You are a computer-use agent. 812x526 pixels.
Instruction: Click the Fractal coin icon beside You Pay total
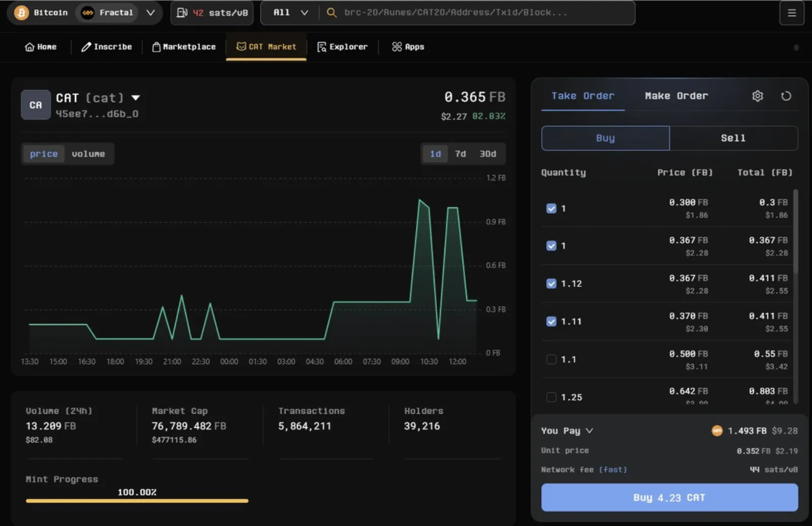click(717, 431)
